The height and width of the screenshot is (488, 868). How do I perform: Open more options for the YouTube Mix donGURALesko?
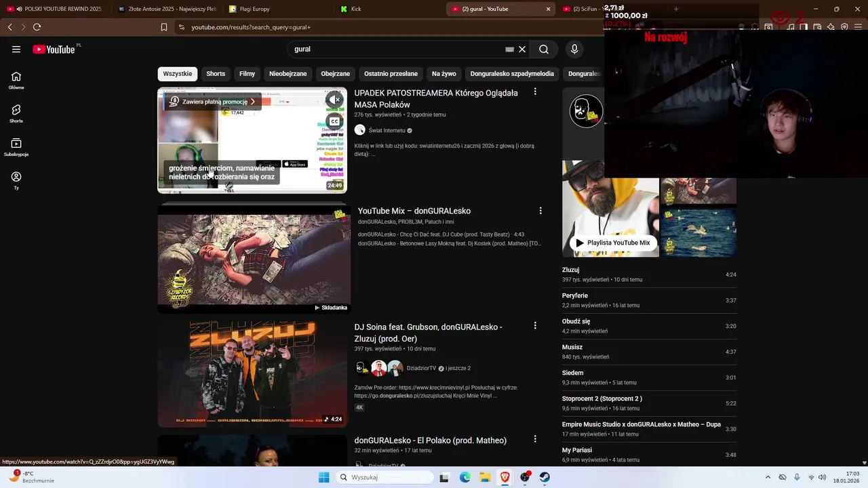(x=540, y=211)
